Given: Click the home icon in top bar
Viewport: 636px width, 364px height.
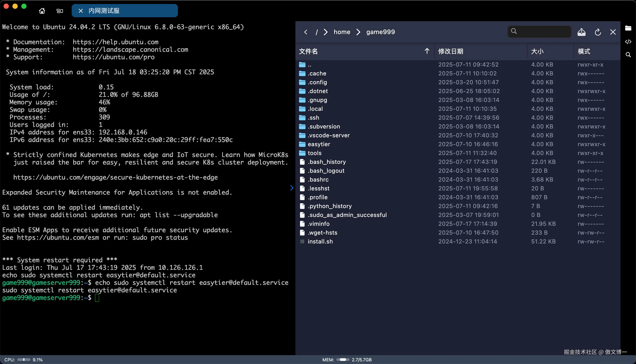Looking at the screenshot, I should (42, 11).
